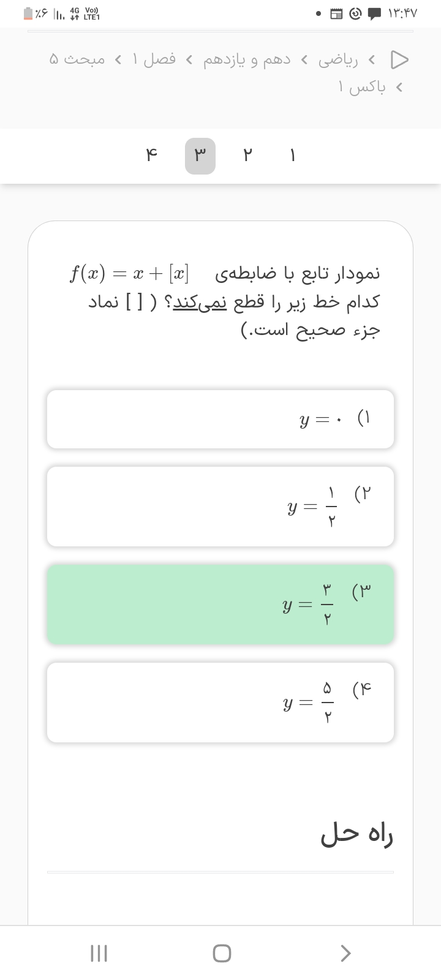Select answer option 1, y = 0
The image size is (441, 980).
click(221, 420)
